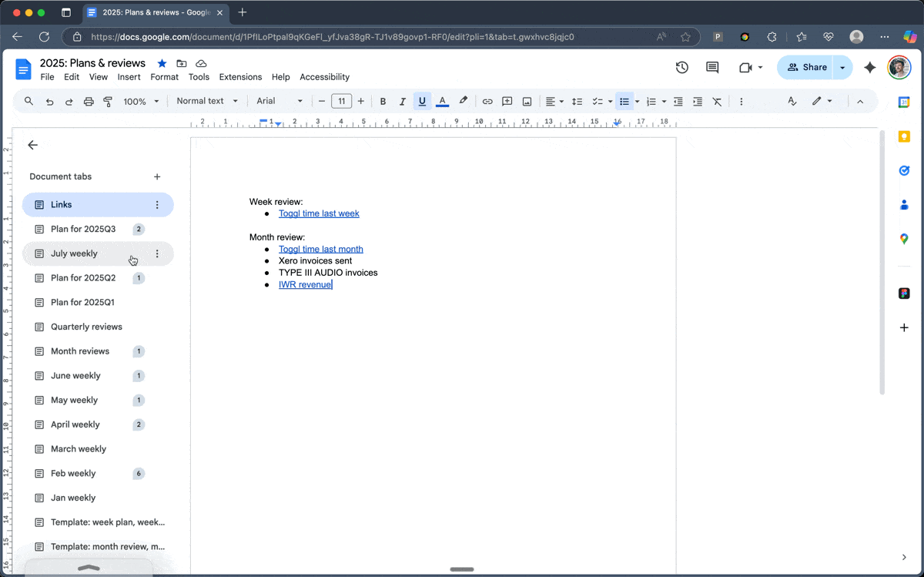Add a new document tab

pyautogui.click(x=157, y=176)
